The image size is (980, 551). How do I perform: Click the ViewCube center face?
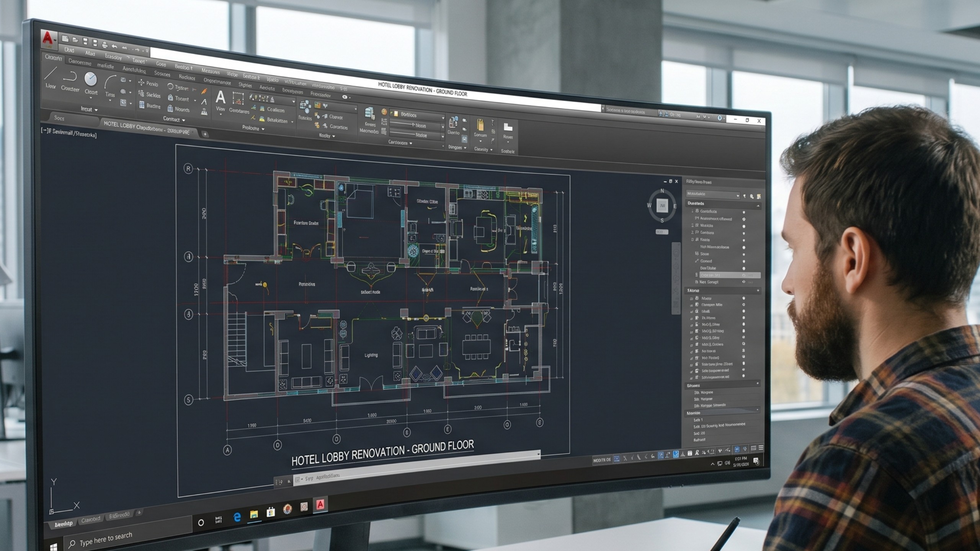click(662, 205)
